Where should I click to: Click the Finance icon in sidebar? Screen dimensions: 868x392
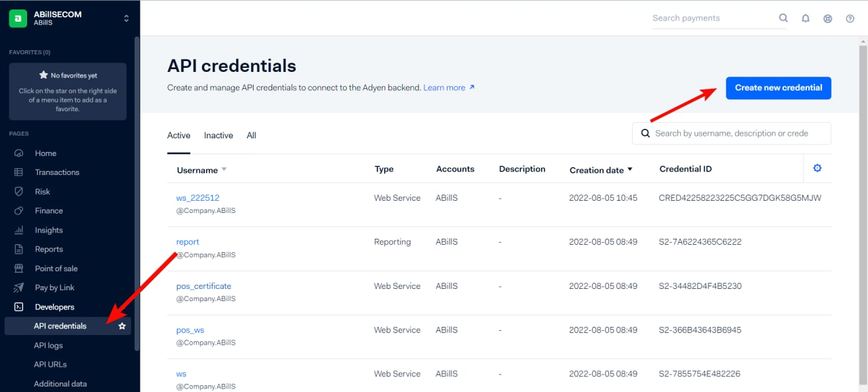[x=19, y=211]
